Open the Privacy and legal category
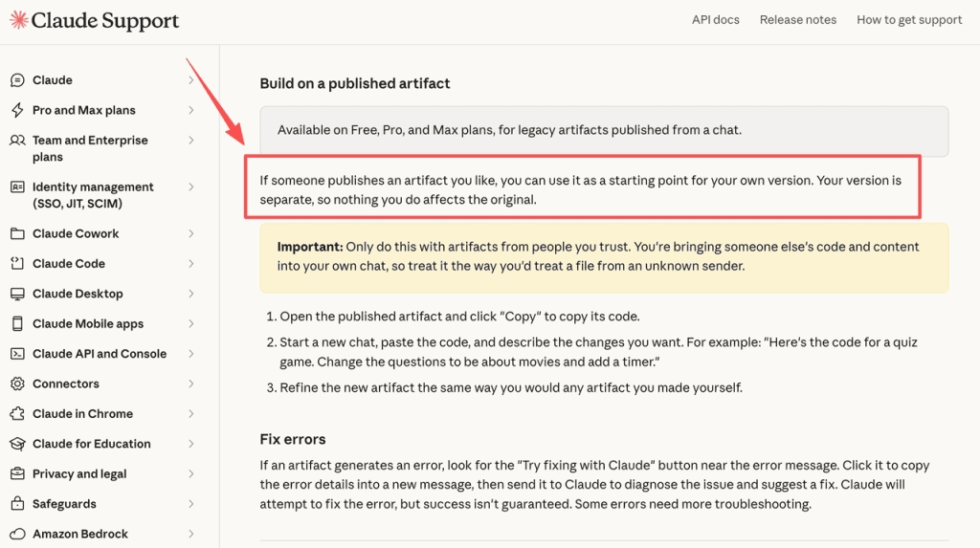The height and width of the screenshot is (548, 980). (x=79, y=473)
